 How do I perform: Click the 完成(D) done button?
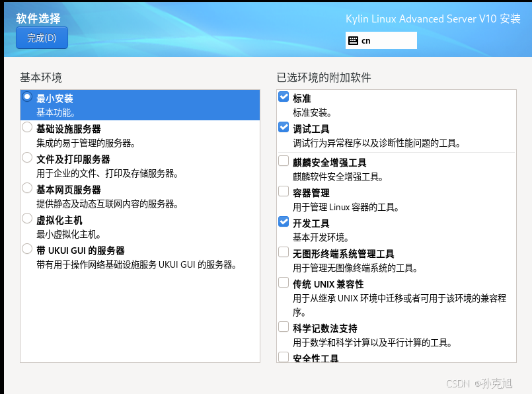(x=42, y=38)
